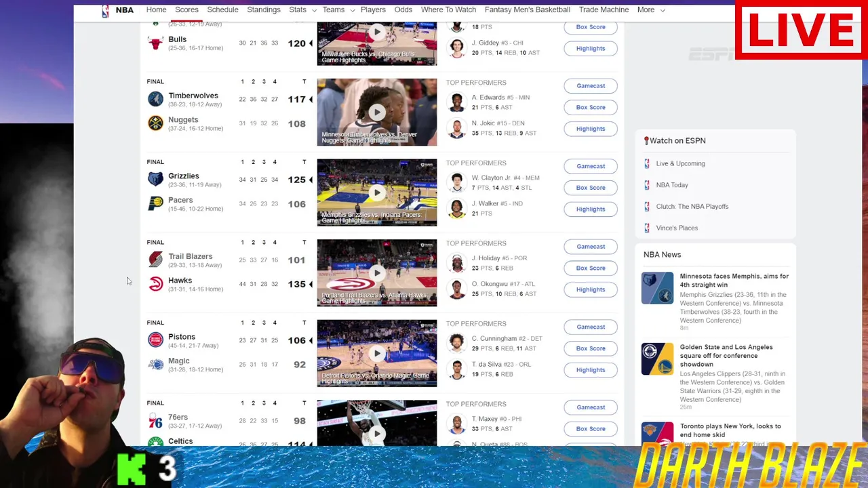Click the icon beside Live & Upcoming
868x488 pixels.
(x=647, y=163)
